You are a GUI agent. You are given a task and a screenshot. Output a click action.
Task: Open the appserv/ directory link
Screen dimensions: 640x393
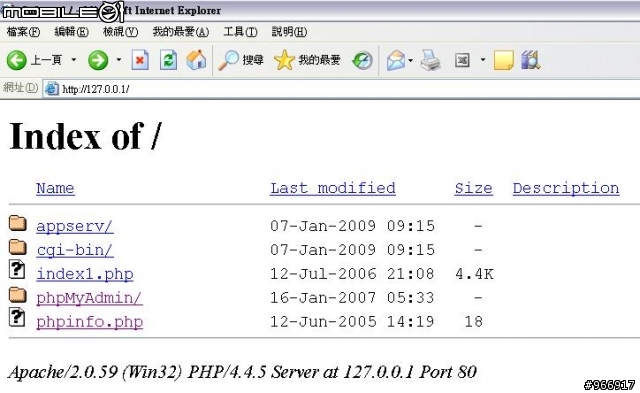75,226
